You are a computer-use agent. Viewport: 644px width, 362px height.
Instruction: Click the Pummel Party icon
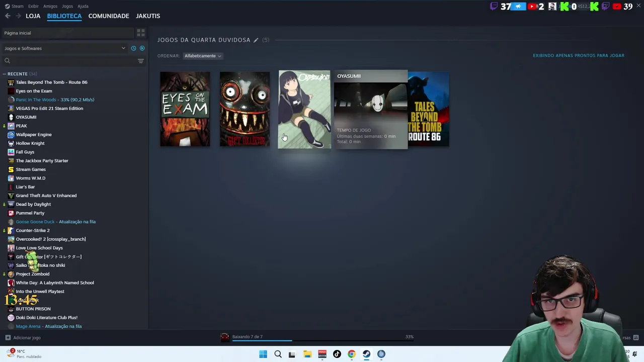point(11,213)
